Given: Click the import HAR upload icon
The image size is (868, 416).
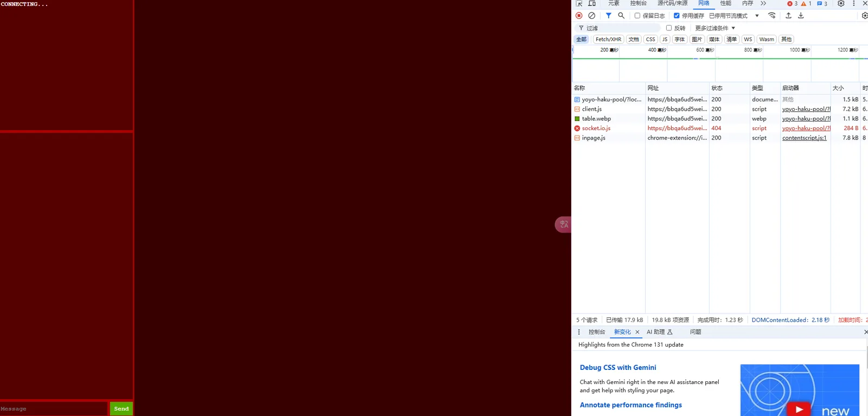Looking at the screenshot, I should (788, 16).
